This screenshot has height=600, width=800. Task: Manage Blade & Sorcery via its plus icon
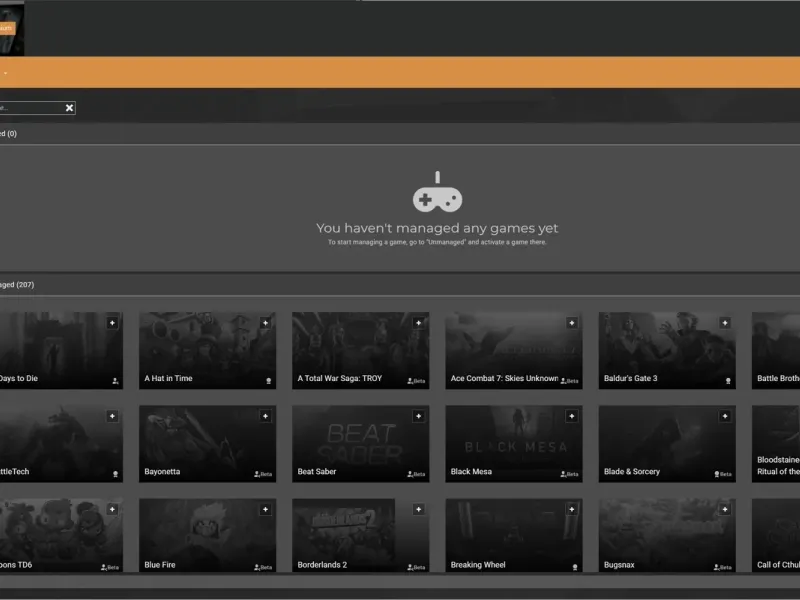724,416
